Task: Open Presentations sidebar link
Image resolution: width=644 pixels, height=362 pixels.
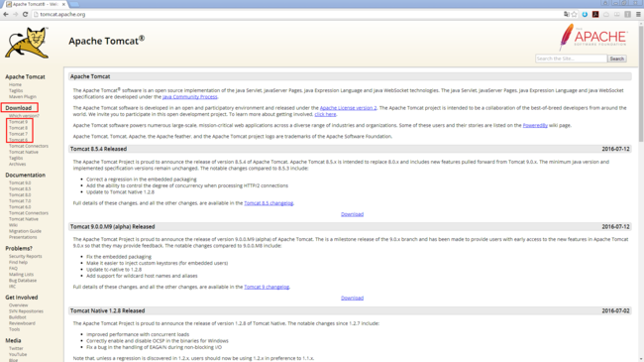Action: tap(23, 237)
